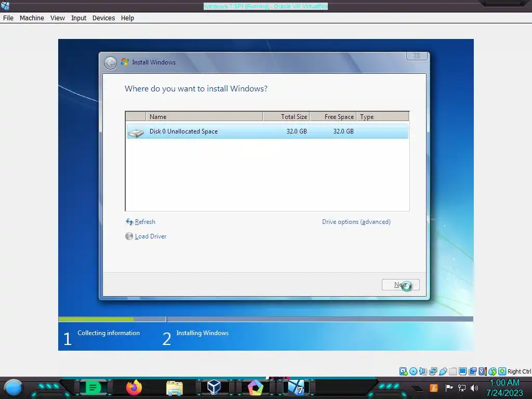Click the optical disk status icon
Viewport: 532px width, 399px height.
[413, 371]
